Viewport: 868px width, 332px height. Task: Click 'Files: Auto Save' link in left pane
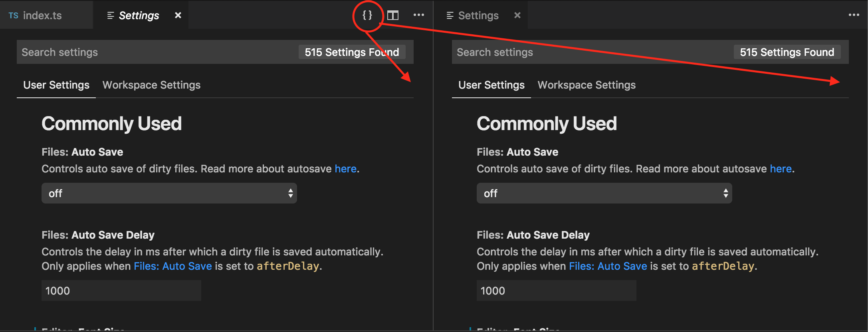(x=173, y=266)
